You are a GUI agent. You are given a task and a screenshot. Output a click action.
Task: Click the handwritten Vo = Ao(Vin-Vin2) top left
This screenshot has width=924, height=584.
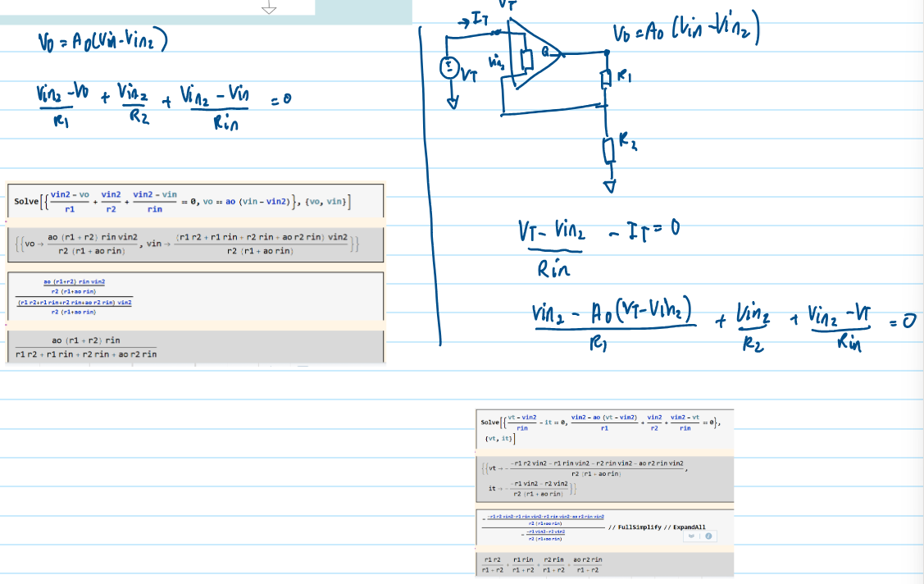(102, 39)
